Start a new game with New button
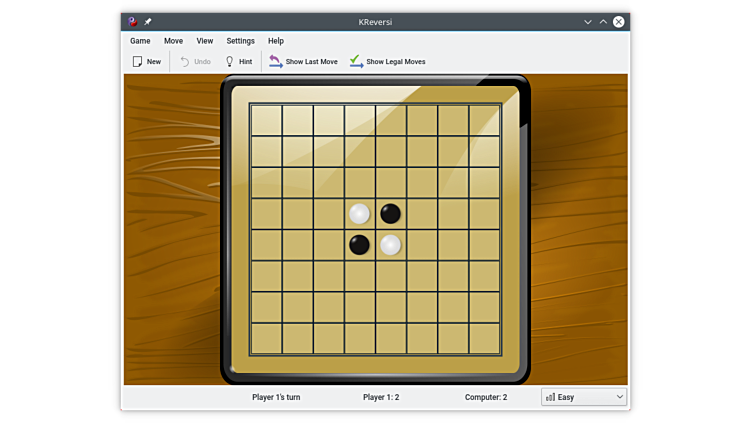The image size is (752, 423). 146,62
